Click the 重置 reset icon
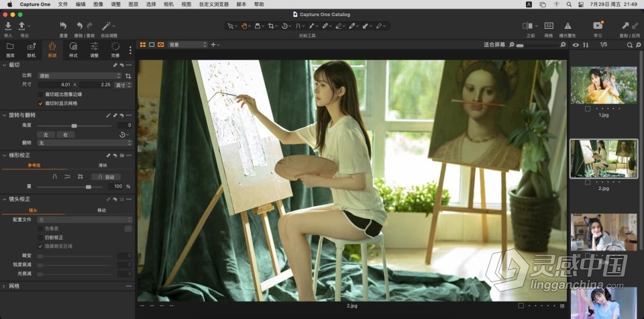Image resolution: width=644 pixels, height=319 pixels. (63, 26)
